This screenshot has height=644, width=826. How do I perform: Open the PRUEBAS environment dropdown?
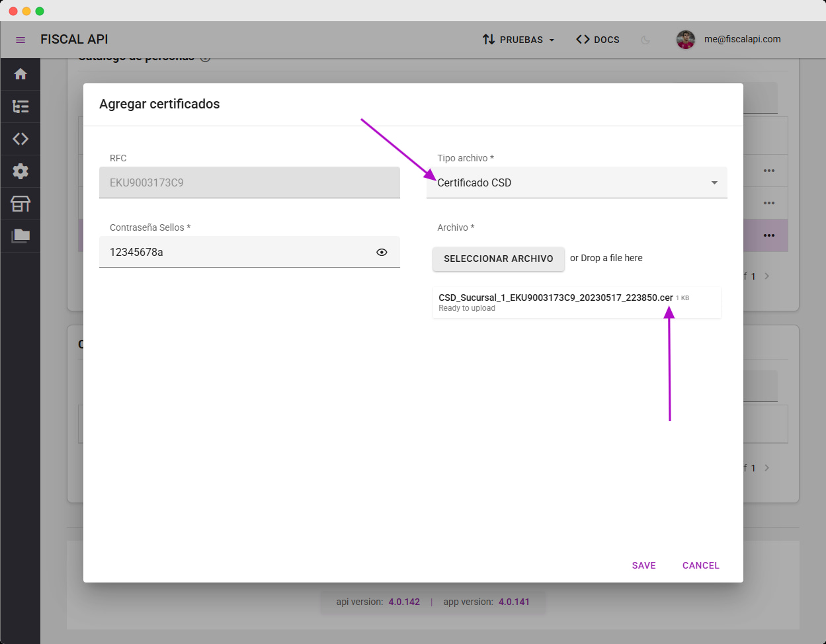[x=518, y=40]
